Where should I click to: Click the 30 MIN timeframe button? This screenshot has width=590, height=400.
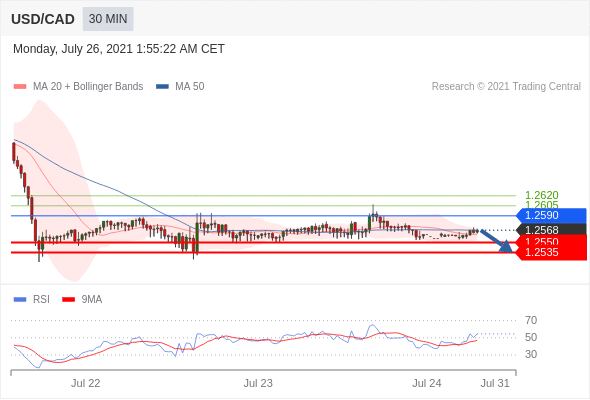pos(108,19)
